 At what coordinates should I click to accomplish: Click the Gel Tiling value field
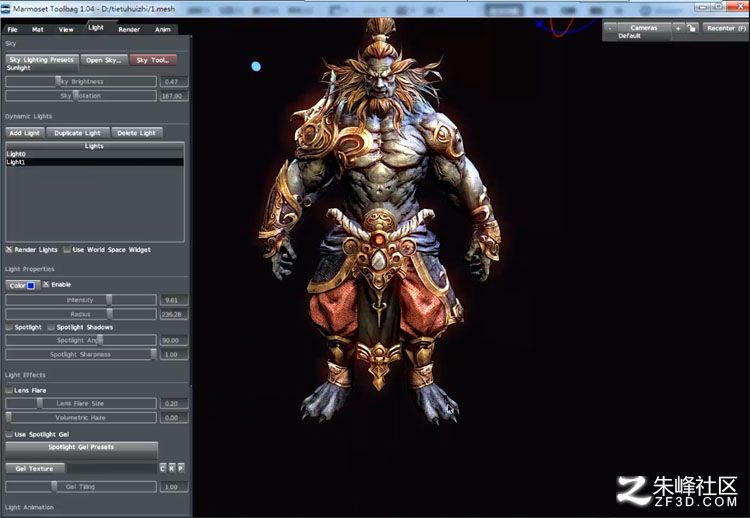[x=174, y=487]
